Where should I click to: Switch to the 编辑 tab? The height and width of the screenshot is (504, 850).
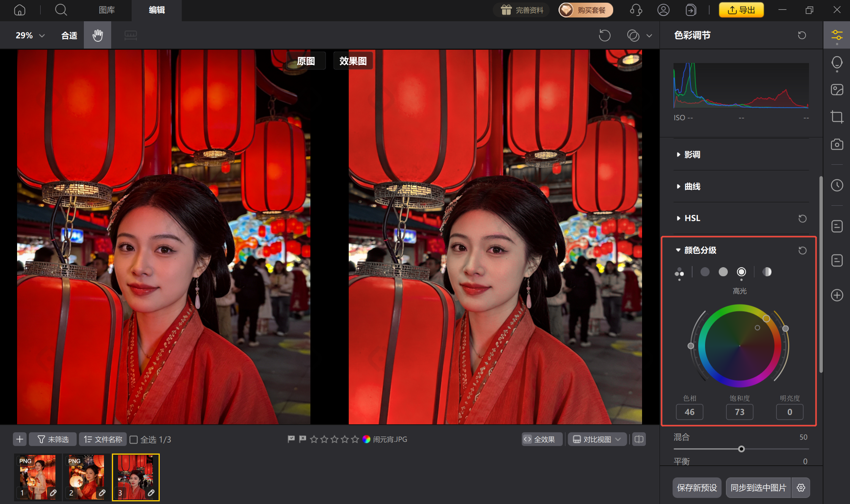[x=156, y=10]
